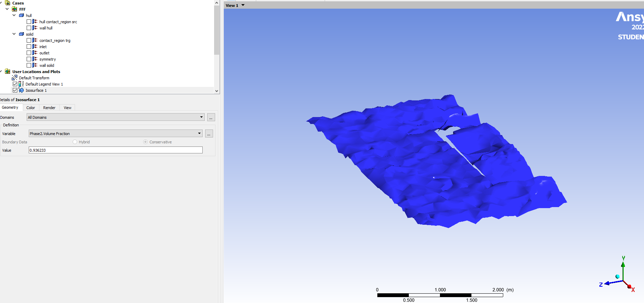Image resolution: width=644 pixels, height=303 pixels.
Task: Uncheck the Isosurface 1 visibility checkbox
Action: tap(15, 90)
